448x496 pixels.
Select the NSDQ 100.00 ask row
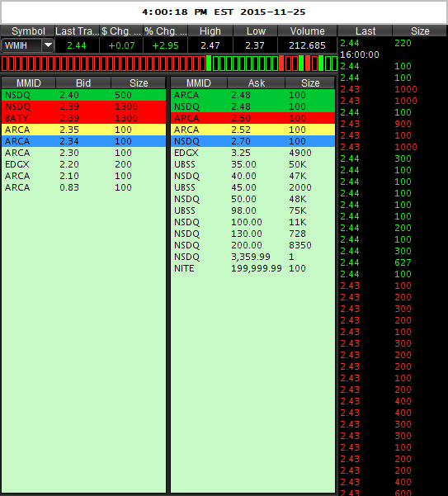[x=253, y=222]
